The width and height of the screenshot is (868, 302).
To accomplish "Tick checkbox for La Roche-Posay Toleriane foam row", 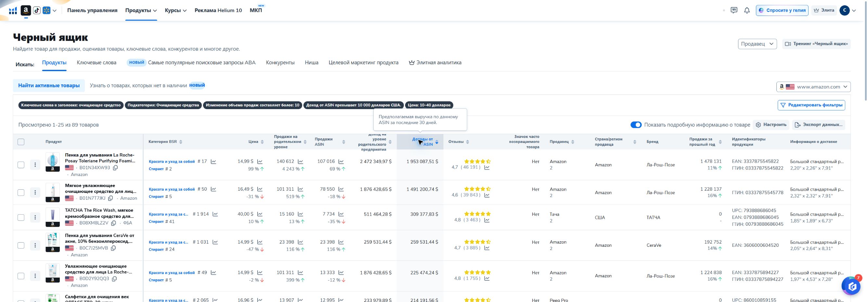I will point(21,165).
